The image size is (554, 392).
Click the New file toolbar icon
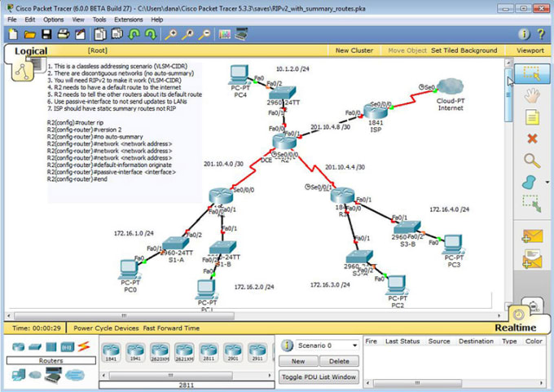(x=13, y=34)
